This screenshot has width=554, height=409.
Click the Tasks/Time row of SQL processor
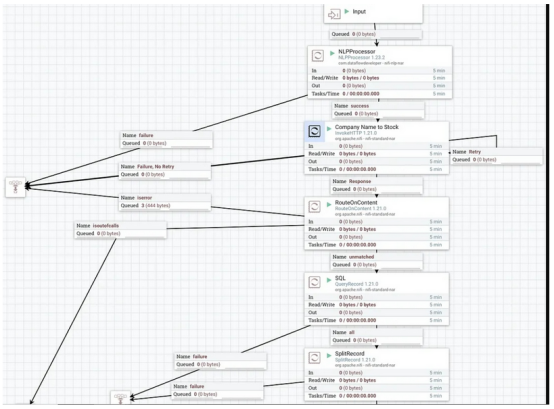377,321
